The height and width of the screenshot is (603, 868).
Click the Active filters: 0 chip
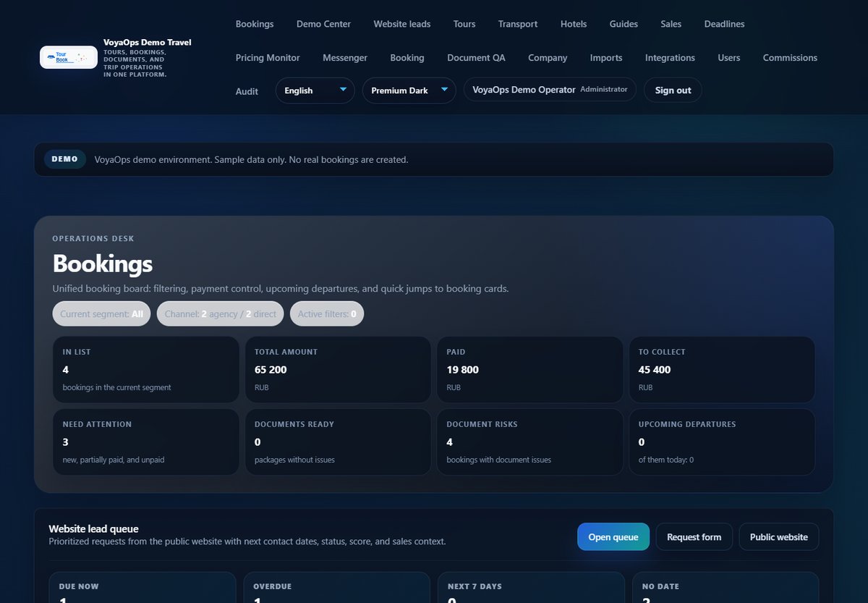point(327,314)
